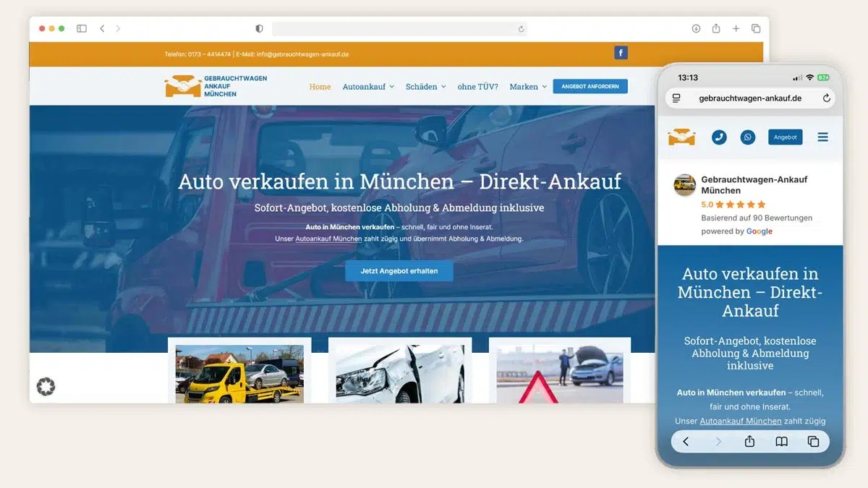Open the Gebrauchtwagen Ankauf München logo

coord(216,86)
